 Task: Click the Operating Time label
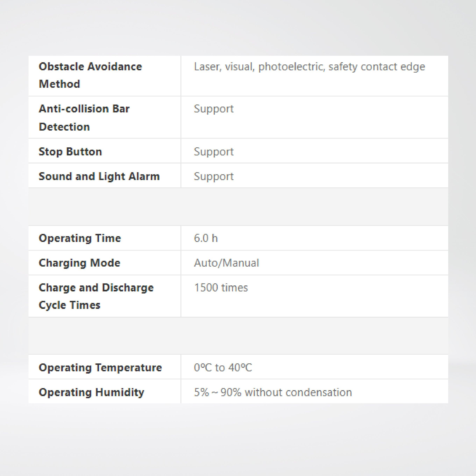click(80, 238)
